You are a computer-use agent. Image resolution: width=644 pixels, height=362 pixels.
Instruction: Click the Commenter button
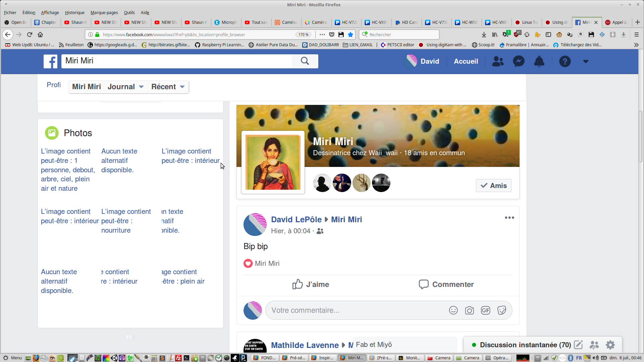click(x=446, y=285)
